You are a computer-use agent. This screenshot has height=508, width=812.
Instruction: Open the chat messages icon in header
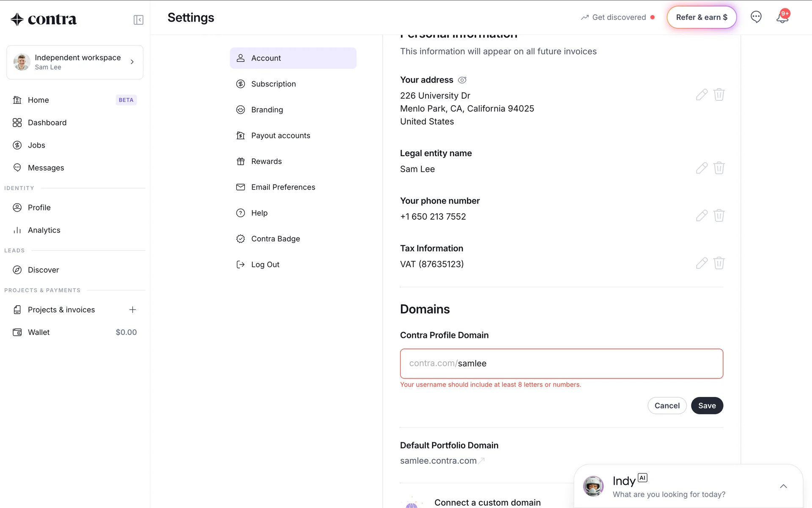coord(756,17)
